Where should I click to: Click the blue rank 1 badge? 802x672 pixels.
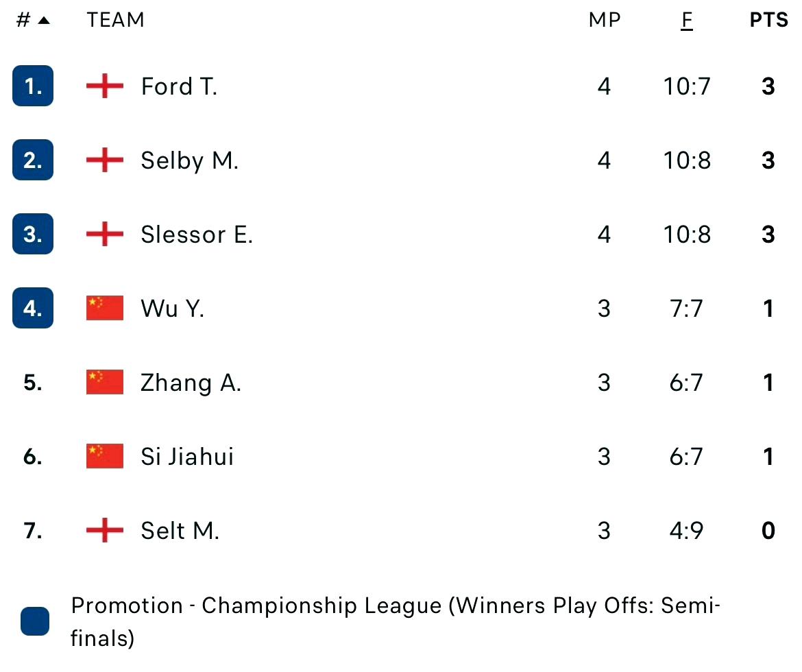tap(33, 86)
